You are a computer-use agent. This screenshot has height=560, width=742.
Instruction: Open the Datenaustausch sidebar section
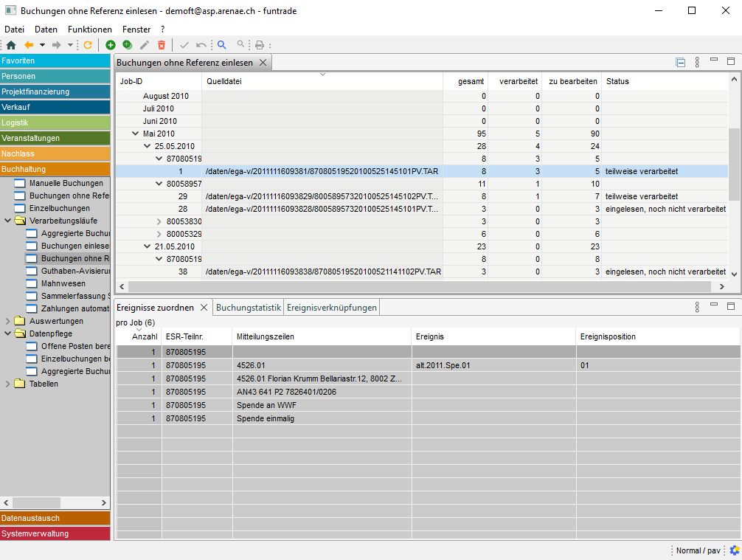(55, 518)
